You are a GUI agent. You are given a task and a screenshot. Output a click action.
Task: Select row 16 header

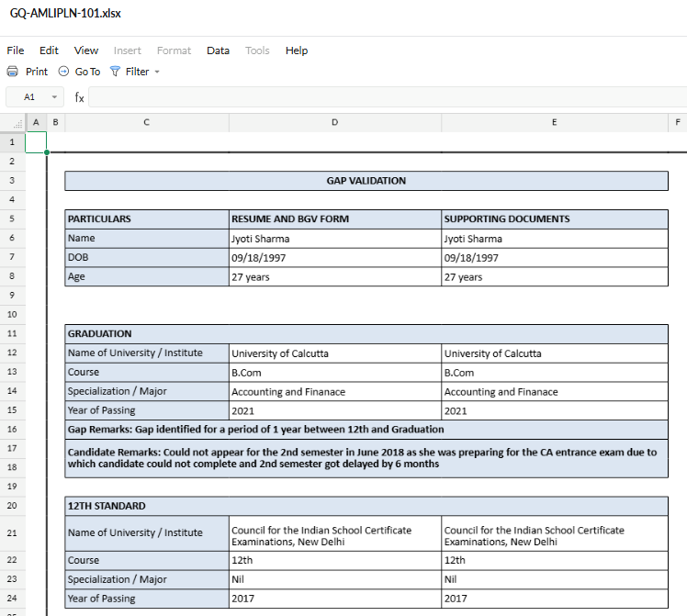pos(13,430)
